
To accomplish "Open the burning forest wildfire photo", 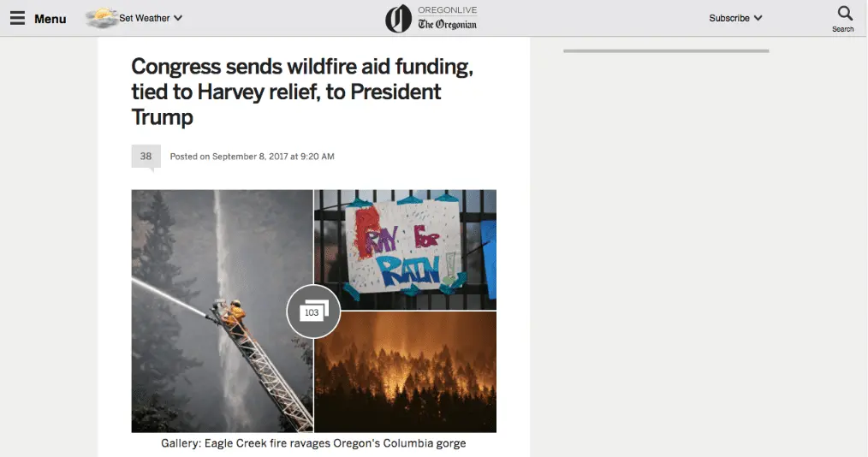I will [405, 371].
